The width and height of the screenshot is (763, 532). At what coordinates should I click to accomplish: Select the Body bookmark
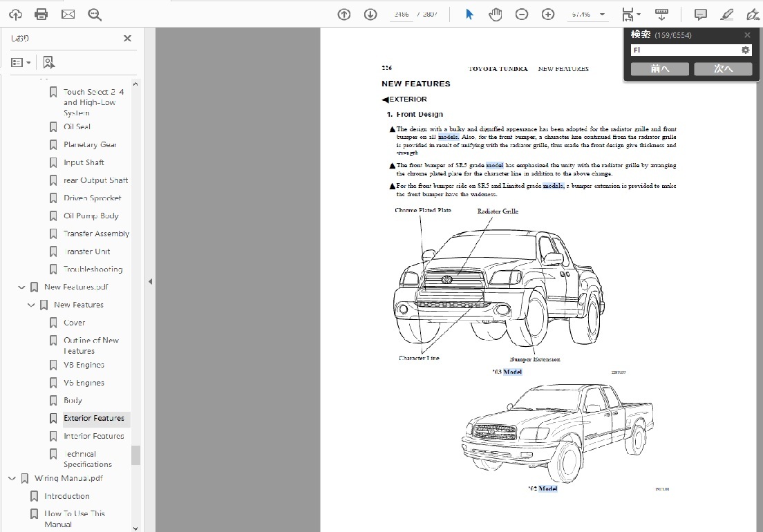tap(73, 400)
